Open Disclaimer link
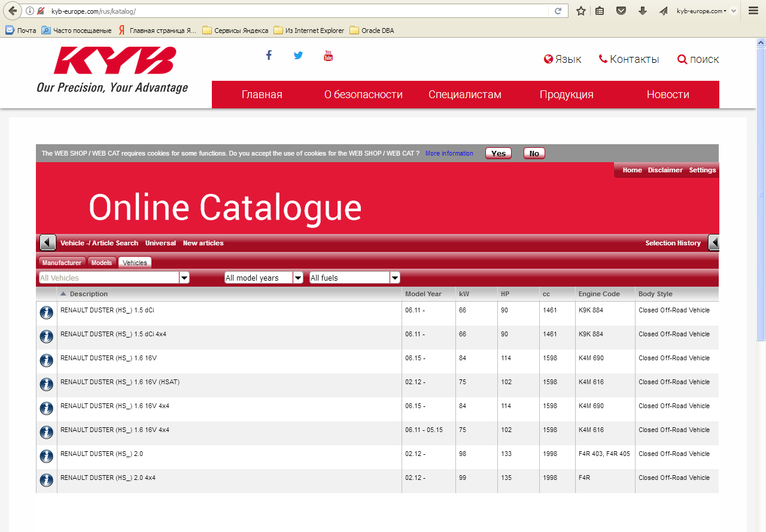The image size is (766, 532). point(665,170)
